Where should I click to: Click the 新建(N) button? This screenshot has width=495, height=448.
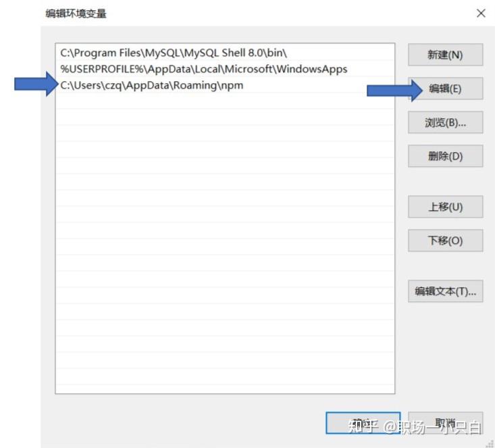pyautogui.click(x=445, y=55)
